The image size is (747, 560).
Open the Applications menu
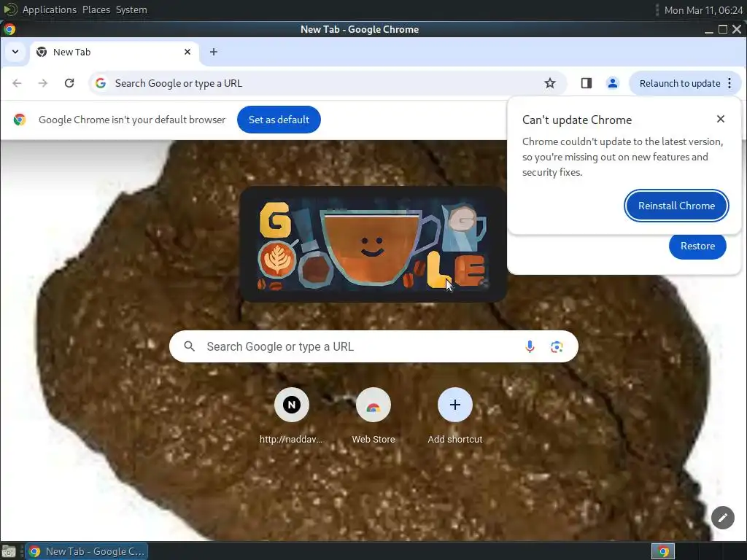click(49, 9)
